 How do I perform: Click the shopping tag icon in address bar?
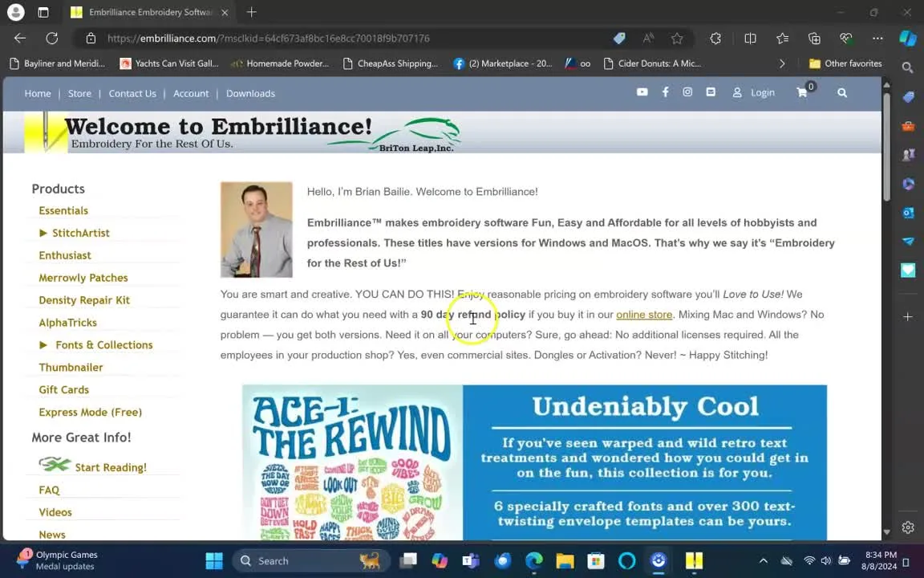tap(619, 39)
